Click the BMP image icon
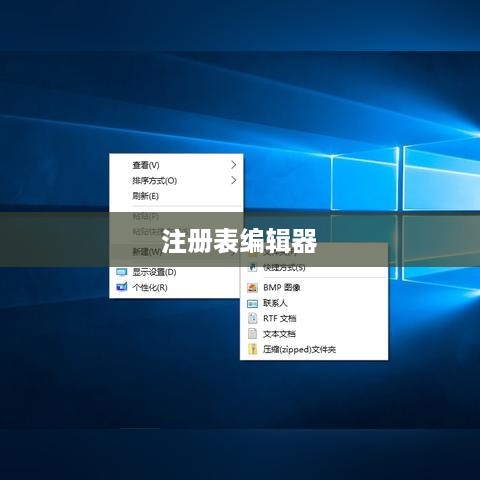The image size is (480, 480). 252,287
